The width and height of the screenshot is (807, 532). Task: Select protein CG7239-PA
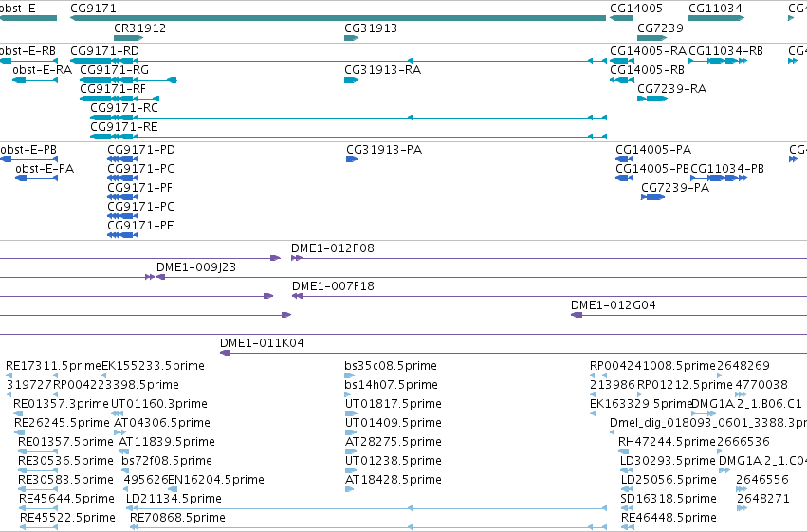652,197
